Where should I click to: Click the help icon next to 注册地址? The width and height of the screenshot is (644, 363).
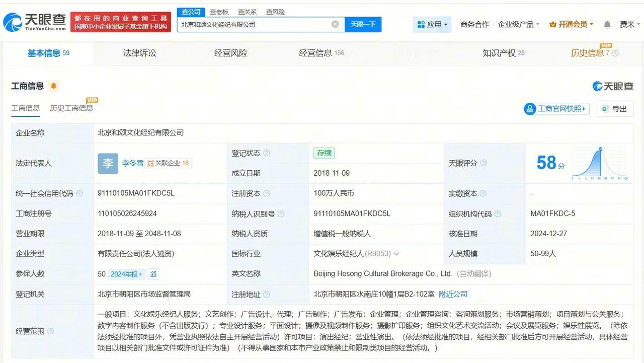click(x=267, y=294)
